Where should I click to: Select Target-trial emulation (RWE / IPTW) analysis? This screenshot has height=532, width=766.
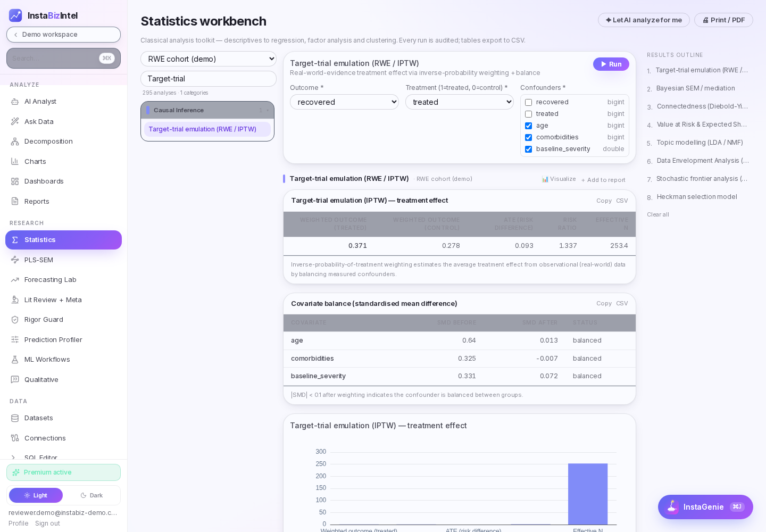click(207, 129)
